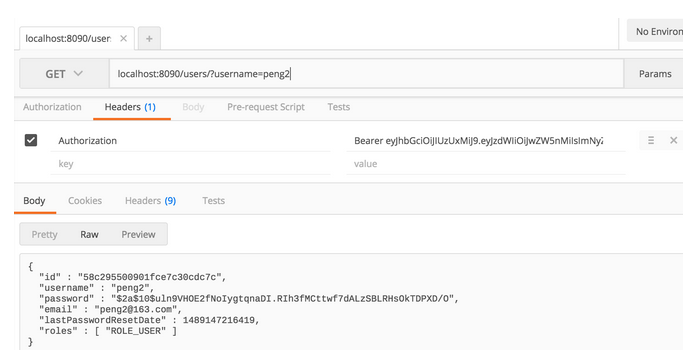Switch response view to Raw
Viewport: 694px width, 364px height.
tap(89, 234)
